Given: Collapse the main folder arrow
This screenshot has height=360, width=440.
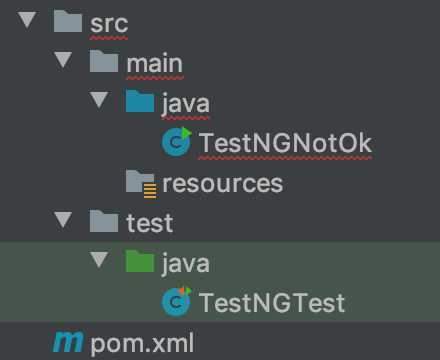Looking at the screenshot, I should tap(63, 60).
